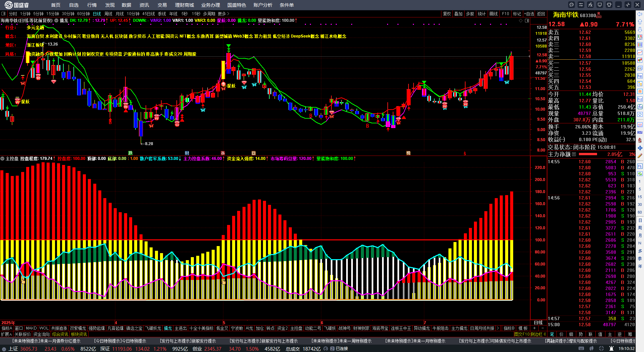Click the RSI indicator sidebar icon
The height and width of the screenshot is (352, 644).
point(640,132)
